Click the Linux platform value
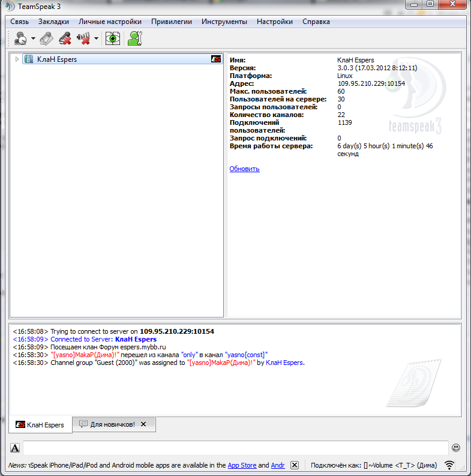471x476 pixels. (x=345, y=76)
